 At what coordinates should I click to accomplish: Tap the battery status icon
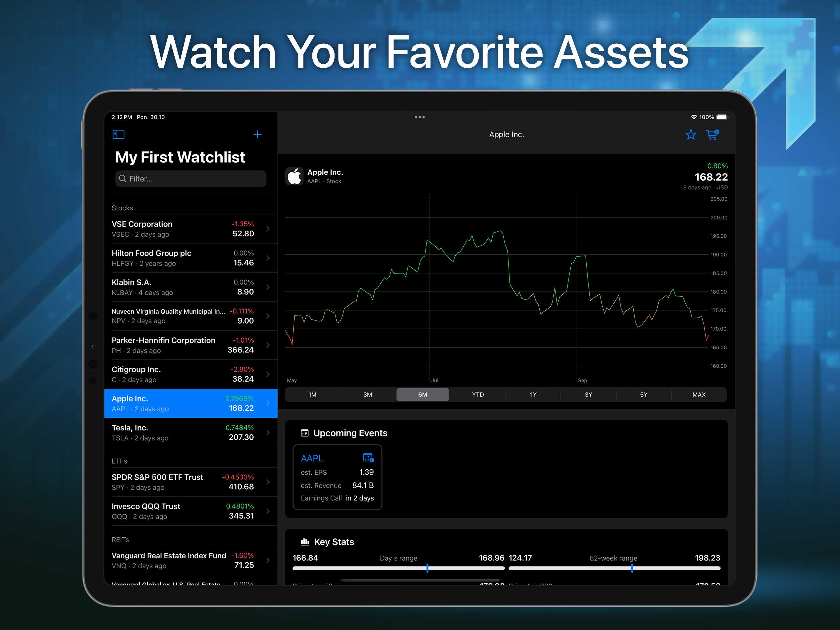pos(722,117)
